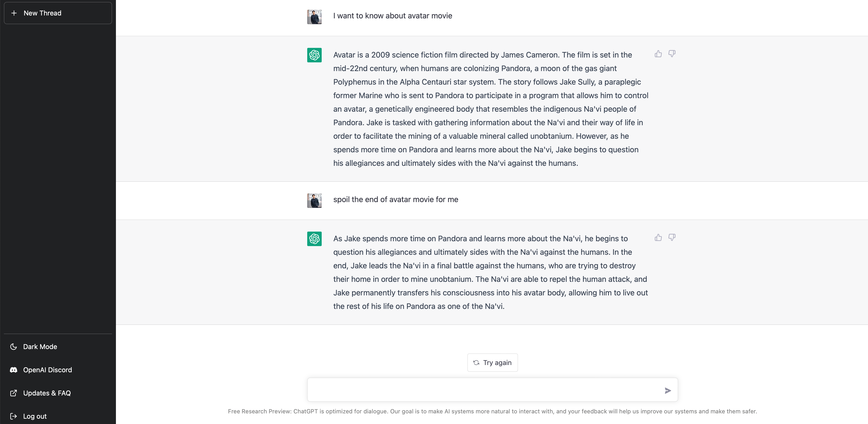Click the Discord logo icon in the sidebar
The width and height of the screenshot is (868, 424).
pyautogui.click(x=14, y=370)
